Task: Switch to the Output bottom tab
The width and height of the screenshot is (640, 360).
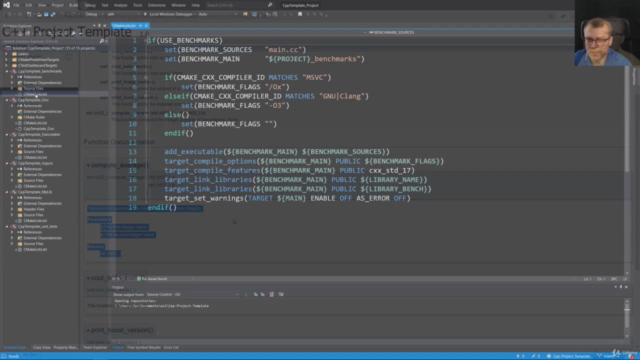Action: pyautogui.click(x=118, y=348)
